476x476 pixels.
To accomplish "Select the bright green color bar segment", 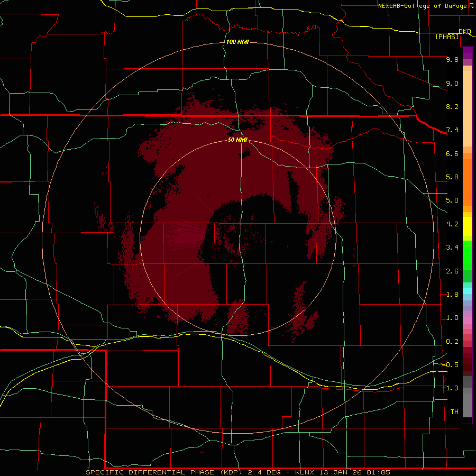I will [467, 255].
